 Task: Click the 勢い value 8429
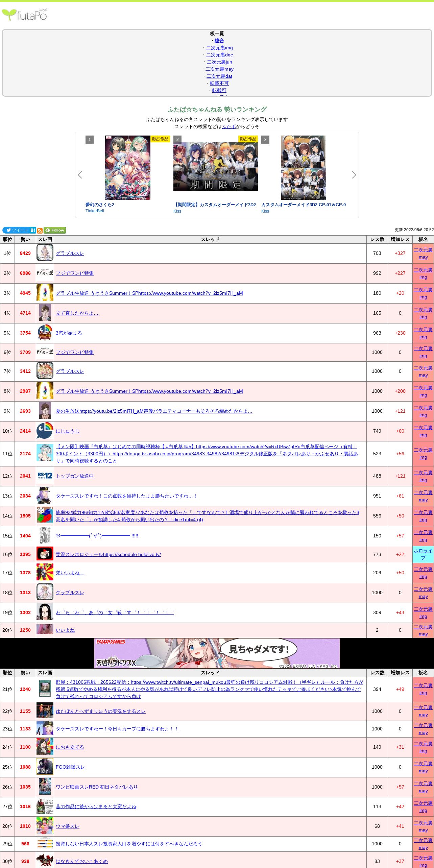click(x=25, y=253)
